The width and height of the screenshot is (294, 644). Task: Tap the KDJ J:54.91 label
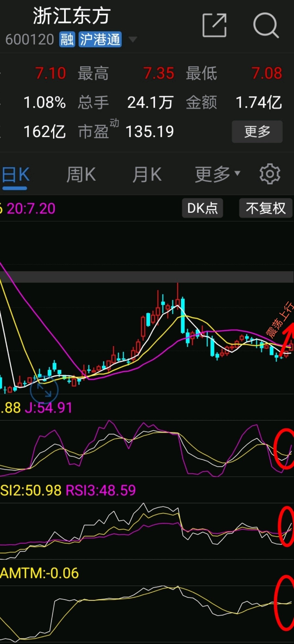(49, 408)
